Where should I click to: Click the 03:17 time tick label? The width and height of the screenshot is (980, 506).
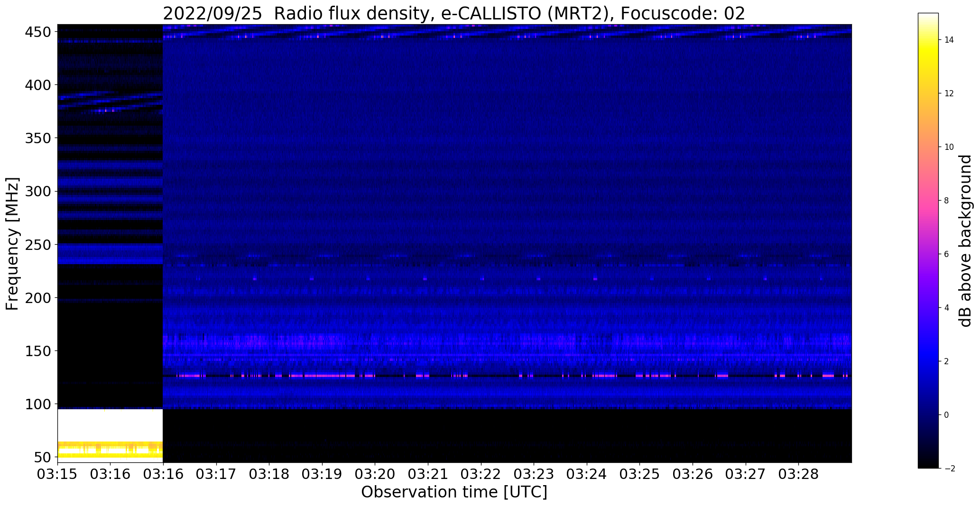(216, 474)
